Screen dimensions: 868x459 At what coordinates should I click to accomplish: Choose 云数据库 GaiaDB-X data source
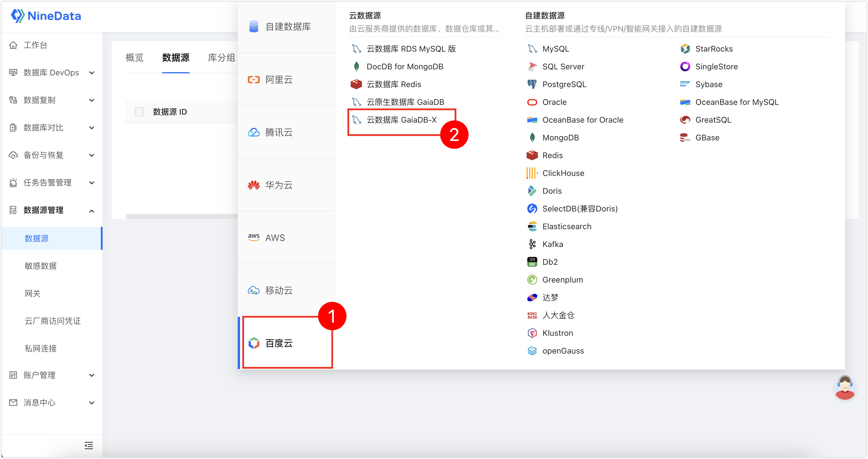[x=401, y=120]
